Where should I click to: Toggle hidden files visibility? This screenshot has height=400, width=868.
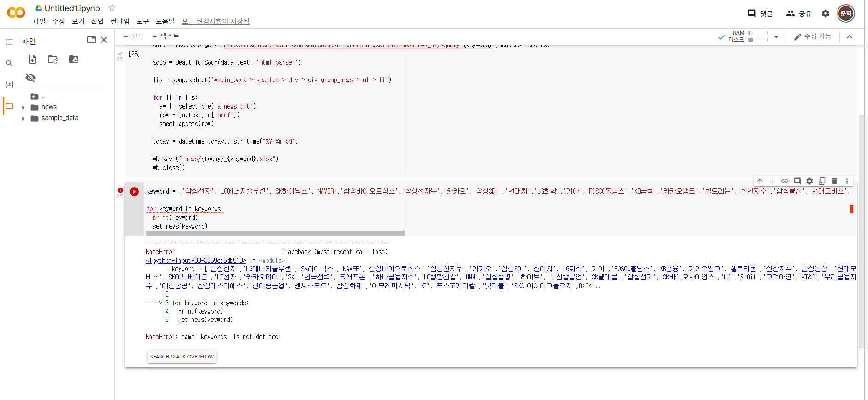(30, 78)
